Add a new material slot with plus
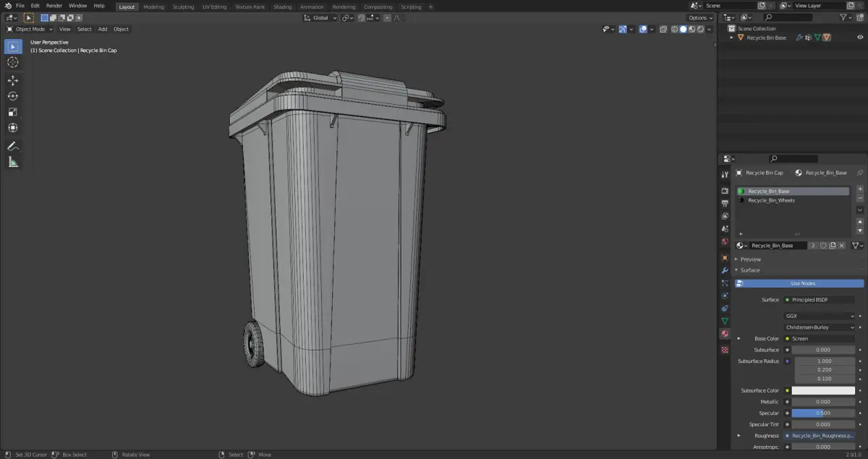This screenshot has height=459, width=868. 860,189
